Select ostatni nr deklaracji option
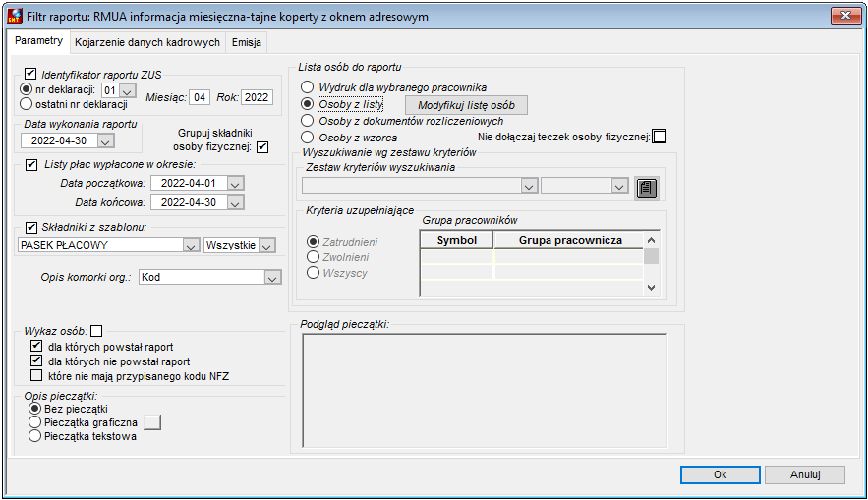Screen dimensions: 868x500 pos(26,104)
